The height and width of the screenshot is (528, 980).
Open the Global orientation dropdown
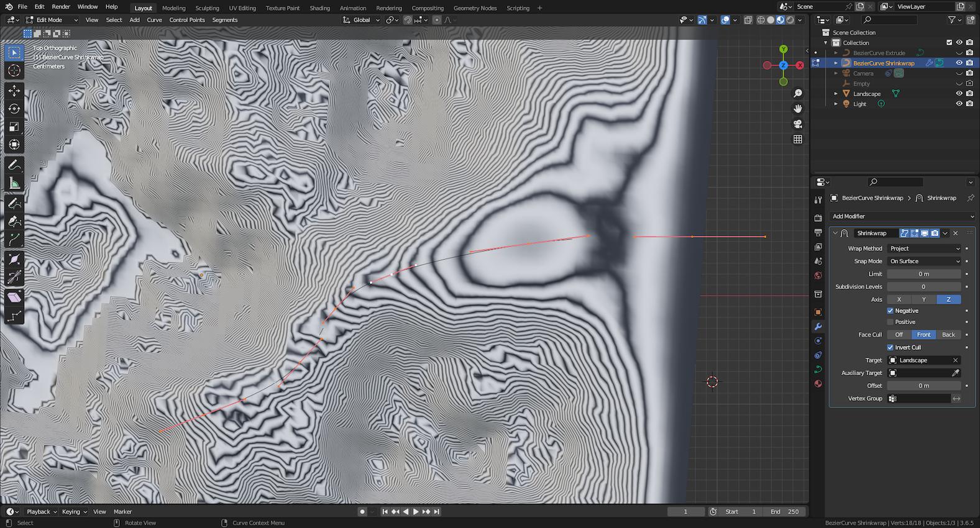pos(361,20)
